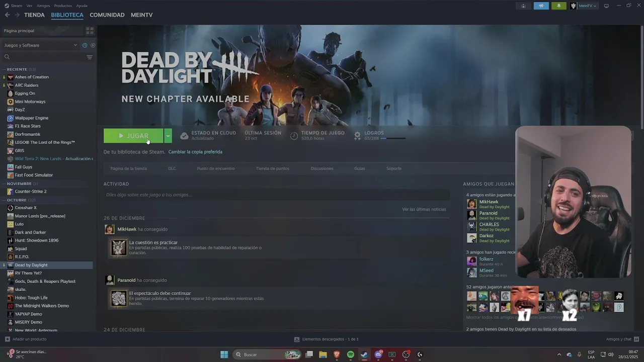
Task: Click 'Ver las últimas noticias' link
Action: pos(424,209)
